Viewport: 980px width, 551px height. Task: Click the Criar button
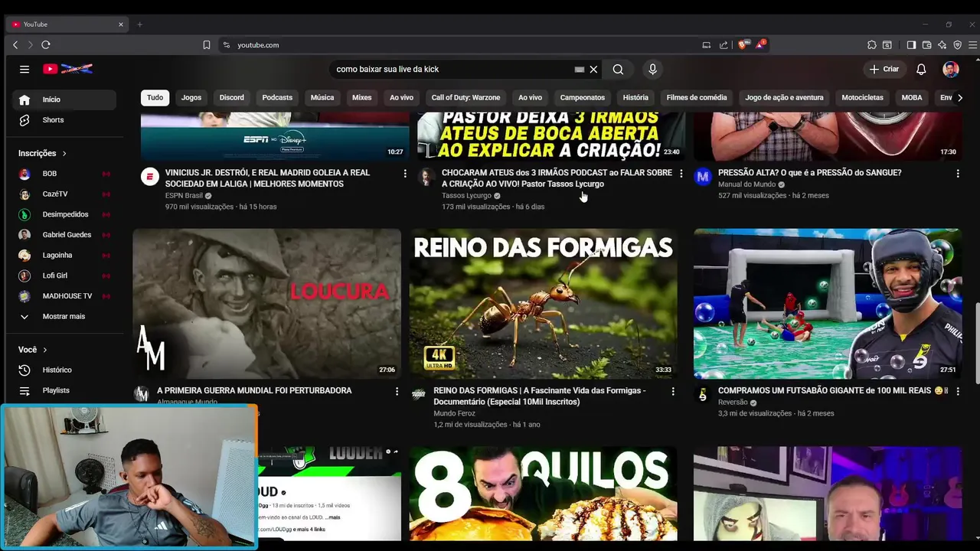[884, 69]
